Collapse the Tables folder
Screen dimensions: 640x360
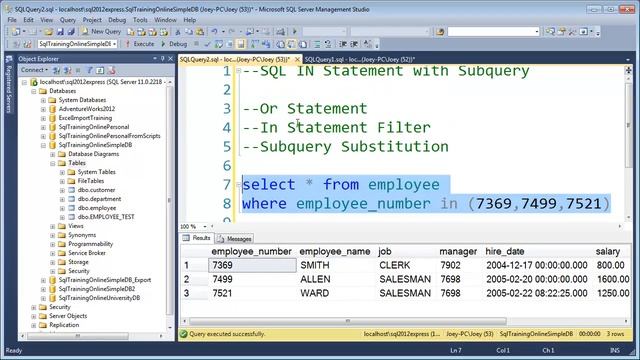(53, 163)
